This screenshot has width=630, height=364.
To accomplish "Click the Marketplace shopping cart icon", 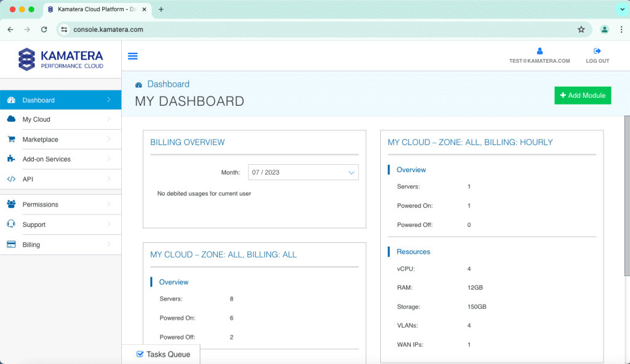I will [x=11, y=139].
